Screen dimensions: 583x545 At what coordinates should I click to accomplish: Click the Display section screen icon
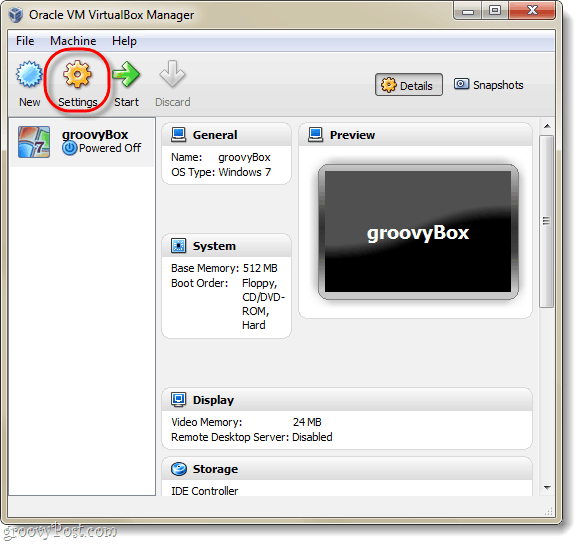tap(178, 400)
